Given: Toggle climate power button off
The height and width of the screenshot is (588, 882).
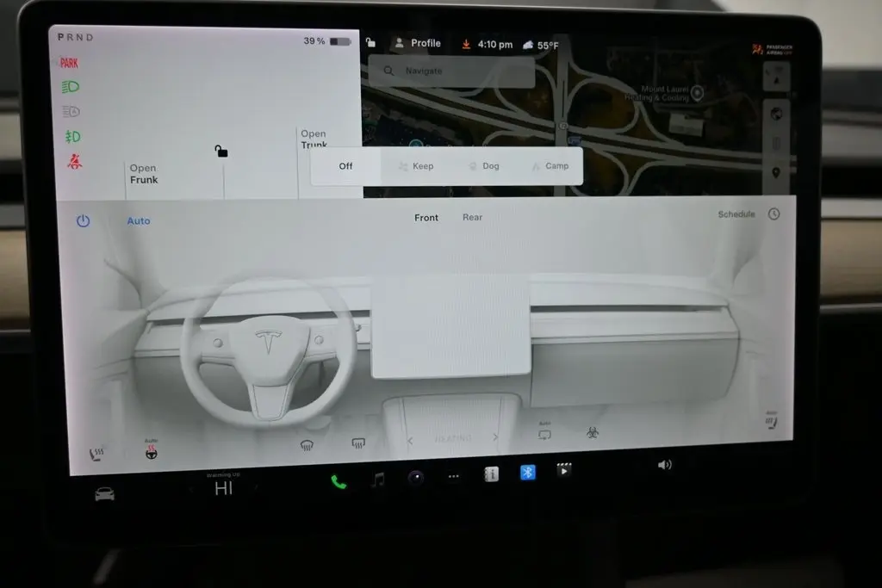Looking at the screenshot, I should [83, 220].
